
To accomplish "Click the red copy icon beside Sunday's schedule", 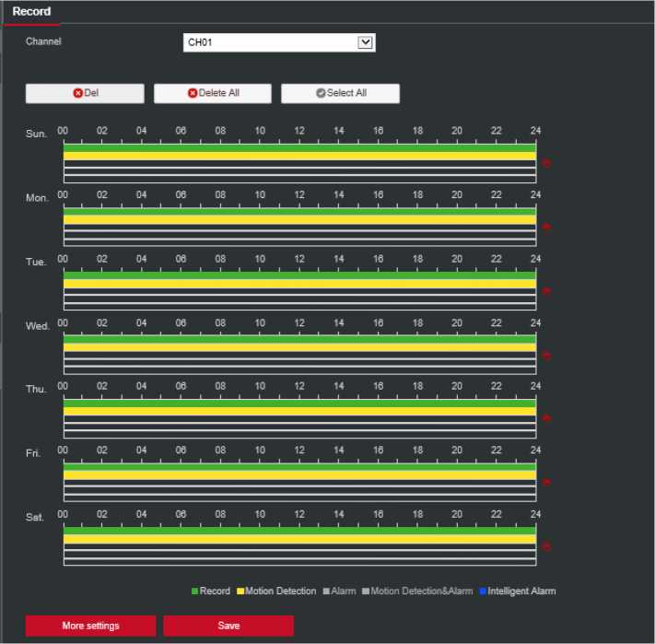I will click(545, 163).
